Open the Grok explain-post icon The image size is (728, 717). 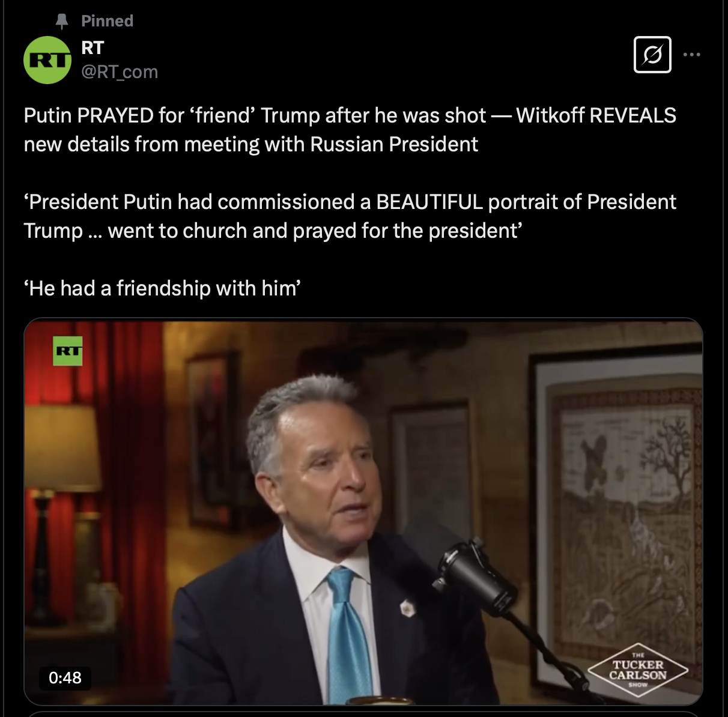(x=652, y=55)
